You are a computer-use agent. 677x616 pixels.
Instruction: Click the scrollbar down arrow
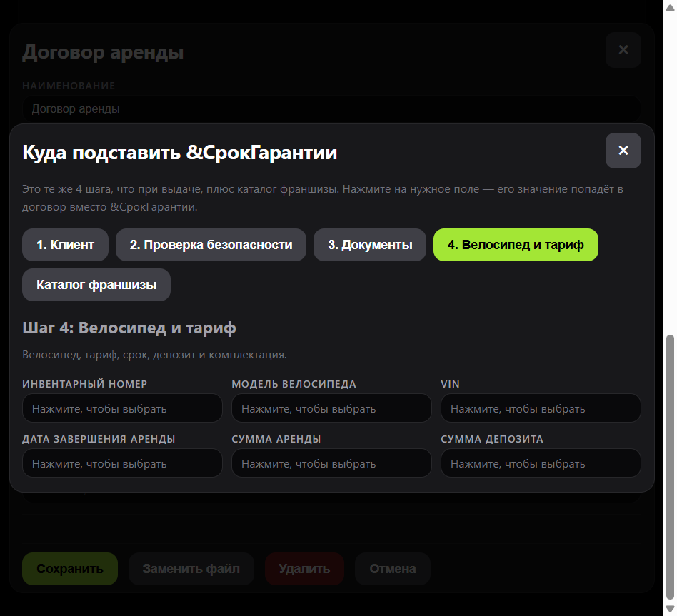pyautogui.click(x=670, y=609)
